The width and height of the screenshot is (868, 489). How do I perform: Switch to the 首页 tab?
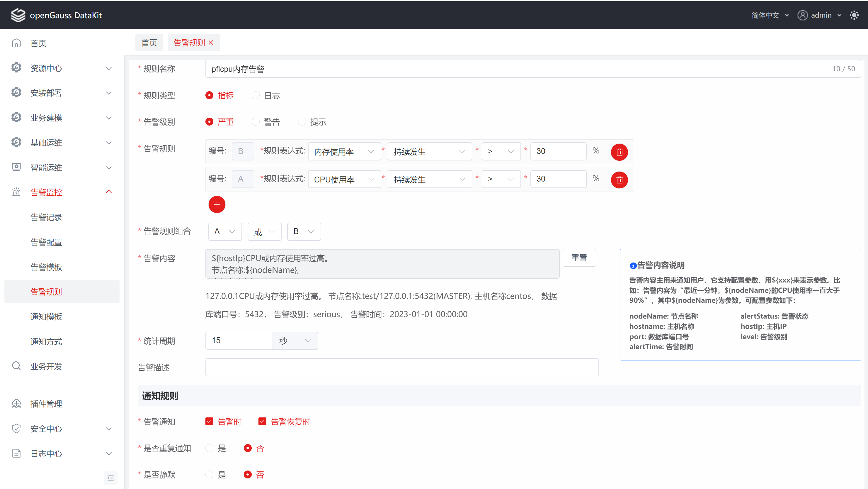pyautogui.click(x=149, y=43)
